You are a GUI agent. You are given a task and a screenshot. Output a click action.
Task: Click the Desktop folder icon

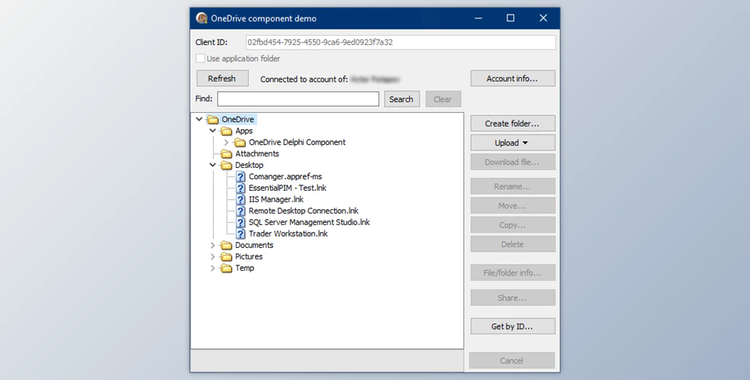pyautogui.click(x=226, y=166)
